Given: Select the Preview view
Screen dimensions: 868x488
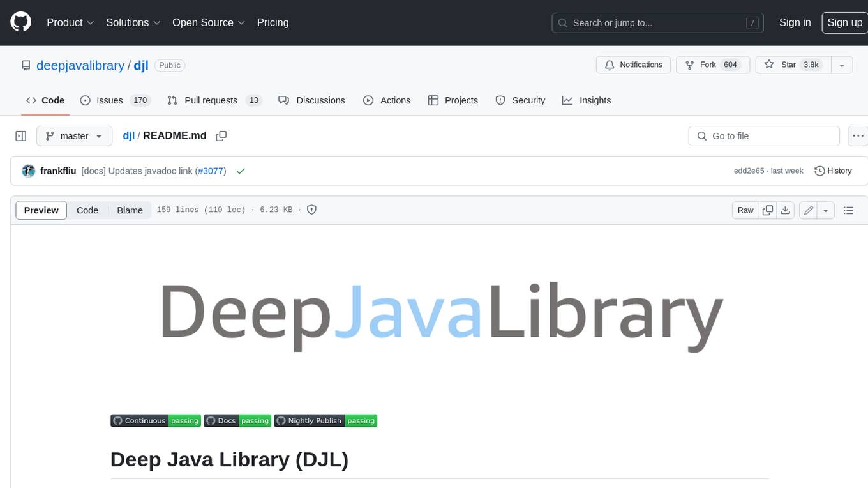Looking at the screenshot, I should pos(41,210).
